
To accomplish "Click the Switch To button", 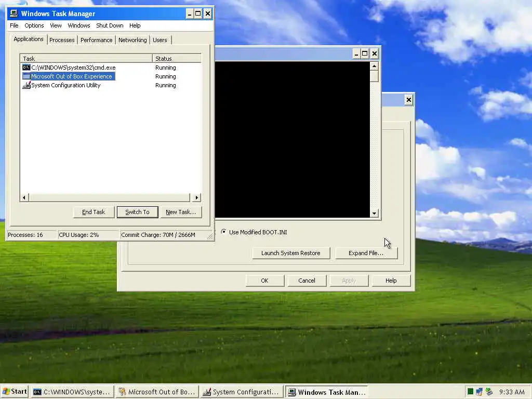I will [137, 212].
